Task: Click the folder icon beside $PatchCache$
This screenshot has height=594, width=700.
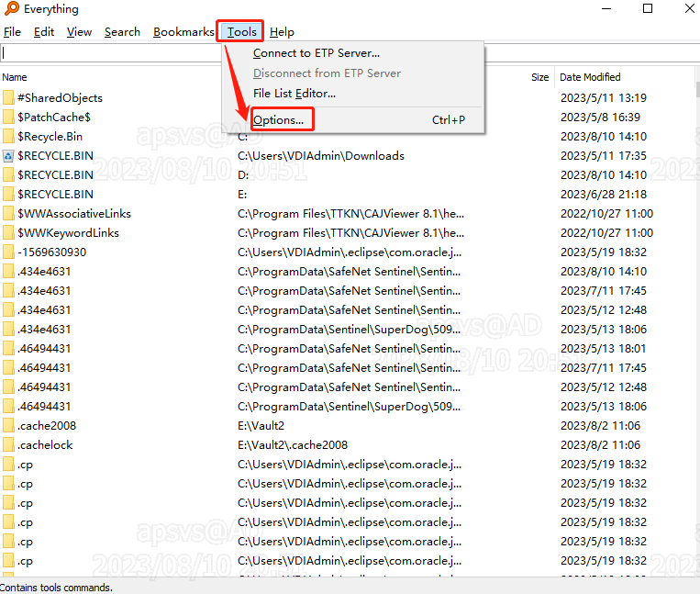Action: pyautogui.click(x=8, y=118)
